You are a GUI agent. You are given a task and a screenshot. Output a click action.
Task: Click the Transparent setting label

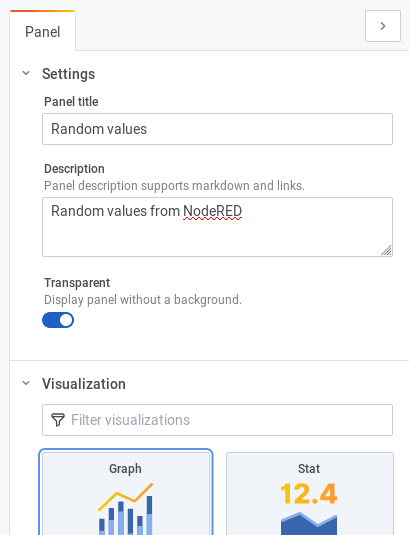point(77,283)
